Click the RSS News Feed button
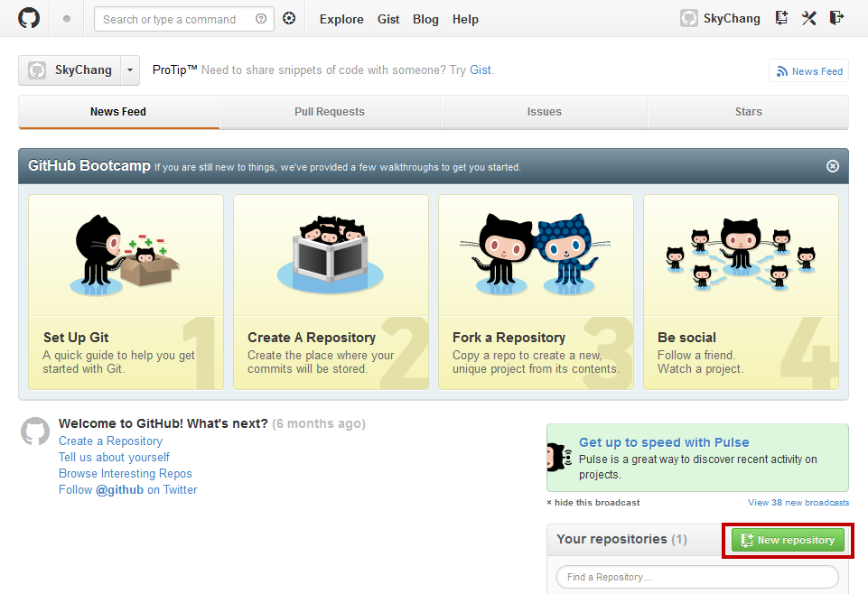 pos(808,70)
